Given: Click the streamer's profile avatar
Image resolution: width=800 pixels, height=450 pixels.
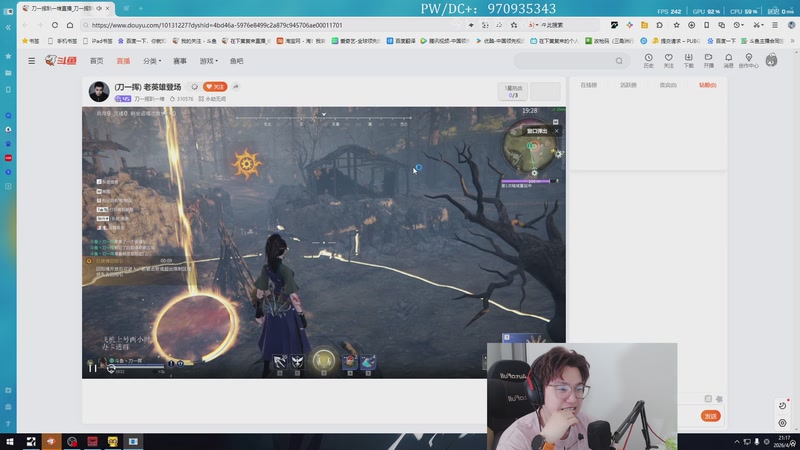Looking at the screenshot, I should (x=99, y=91).
